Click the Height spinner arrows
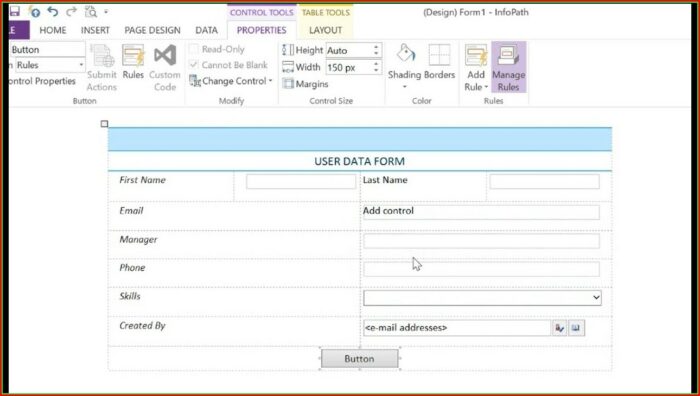Screen dimensions: 700x396 click(376, 50)
